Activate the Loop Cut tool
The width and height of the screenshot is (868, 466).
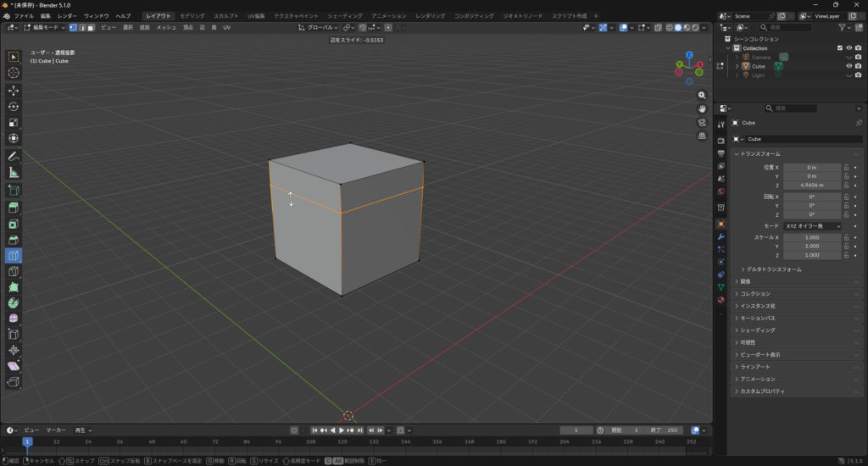pos(14,256)
